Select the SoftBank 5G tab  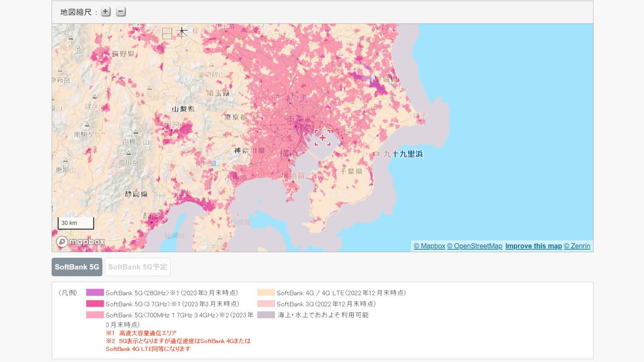(x=76, y=266)
